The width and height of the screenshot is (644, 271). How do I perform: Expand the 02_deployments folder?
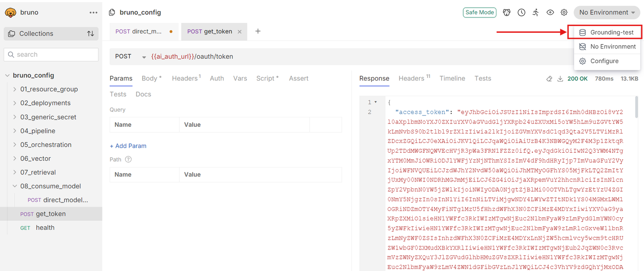pyautogui.click(x=15, y=103)
